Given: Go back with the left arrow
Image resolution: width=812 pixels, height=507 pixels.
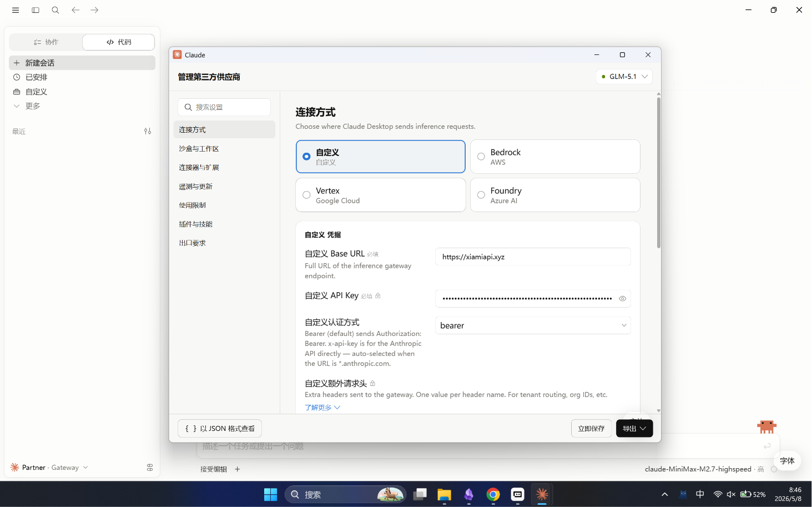Looking at the screenshot, I should [x=75, y=10].
